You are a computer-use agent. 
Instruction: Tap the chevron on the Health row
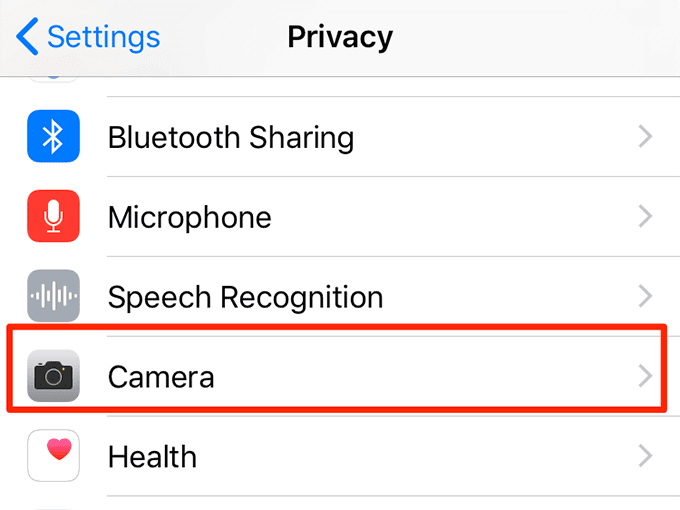coord(645,457)
